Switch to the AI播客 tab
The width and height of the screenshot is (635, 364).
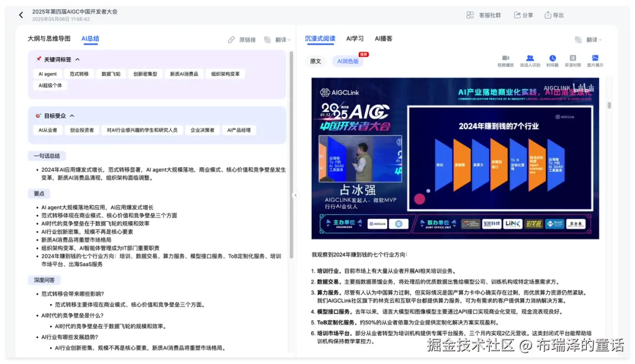click(x=383, y=38)
